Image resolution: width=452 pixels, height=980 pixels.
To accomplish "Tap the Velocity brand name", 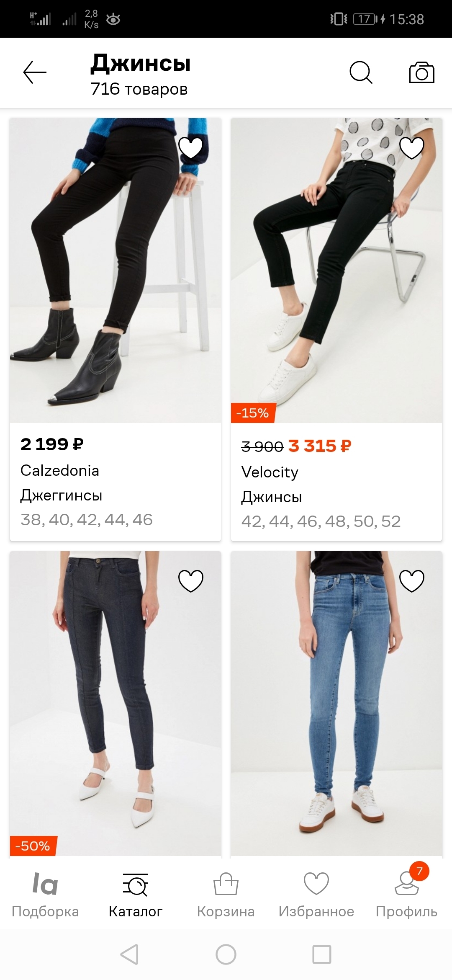I will click(x=270, y=472).
